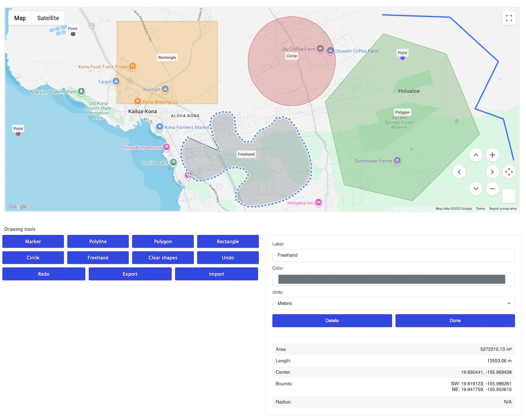
Task: Pan the map right arrow
Action: tap(492, 172)
